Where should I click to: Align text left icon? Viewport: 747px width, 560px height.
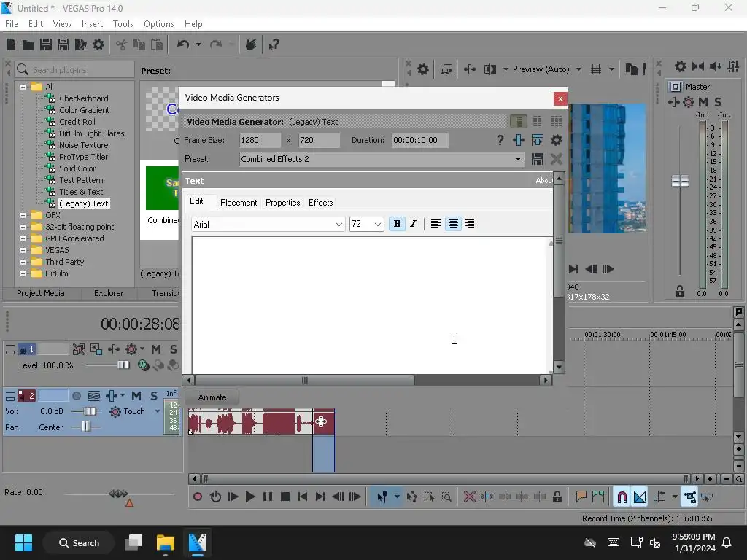(436, 224)
